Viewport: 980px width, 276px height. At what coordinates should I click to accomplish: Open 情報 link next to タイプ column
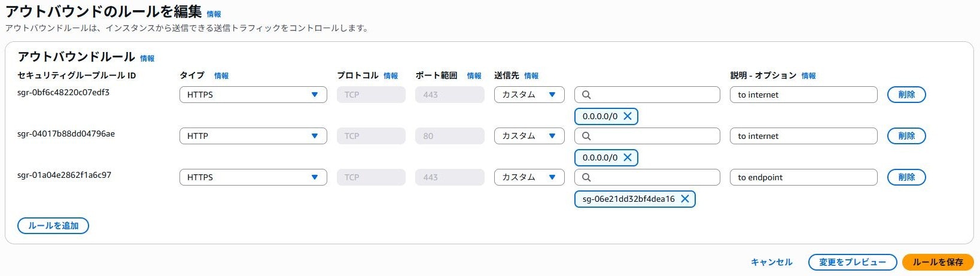(x=221, y=75)
